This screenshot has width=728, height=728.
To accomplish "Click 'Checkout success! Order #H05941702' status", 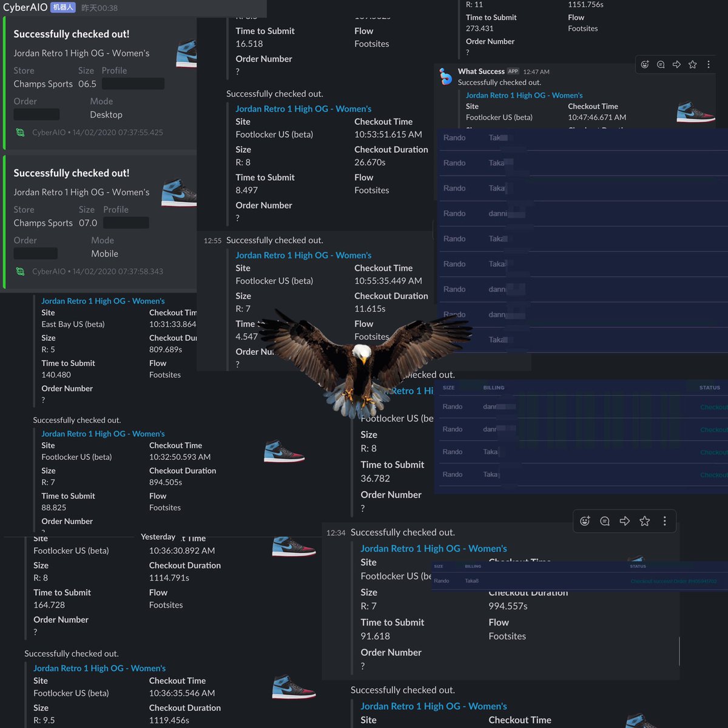I will click(x=673, y=581).
